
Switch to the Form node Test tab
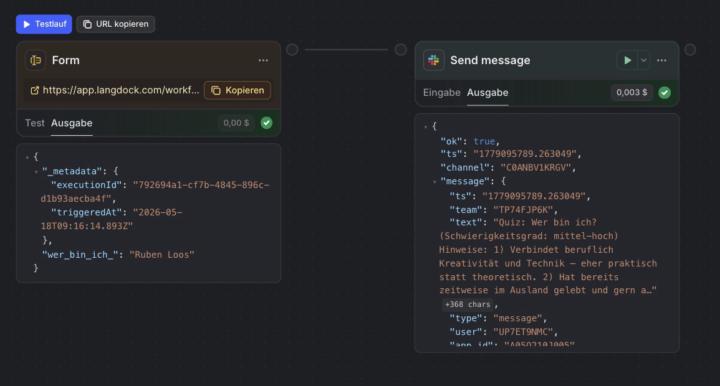(x=34, y=123)
